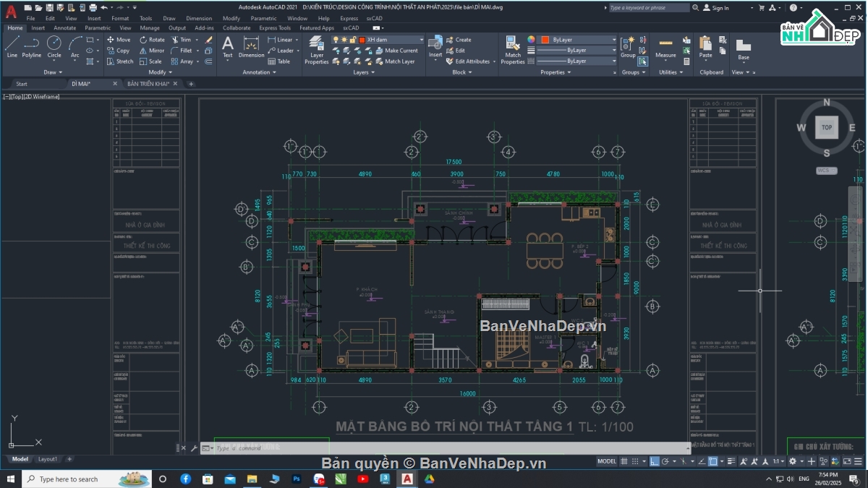Screen dimensions: 868x488
Task: Open the BẢN TRIỂN KHAI drawing tab
Action: click(148, 84)
